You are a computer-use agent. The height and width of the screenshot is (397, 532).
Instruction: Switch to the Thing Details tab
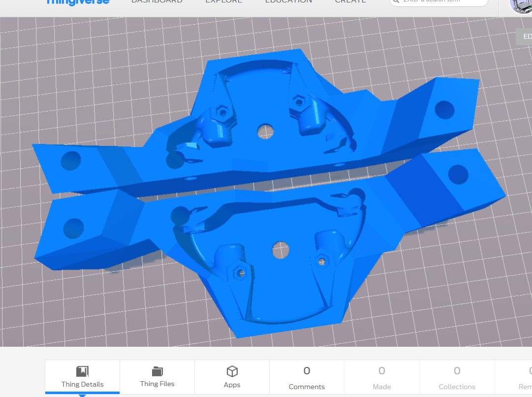click(x=83, y=377)
